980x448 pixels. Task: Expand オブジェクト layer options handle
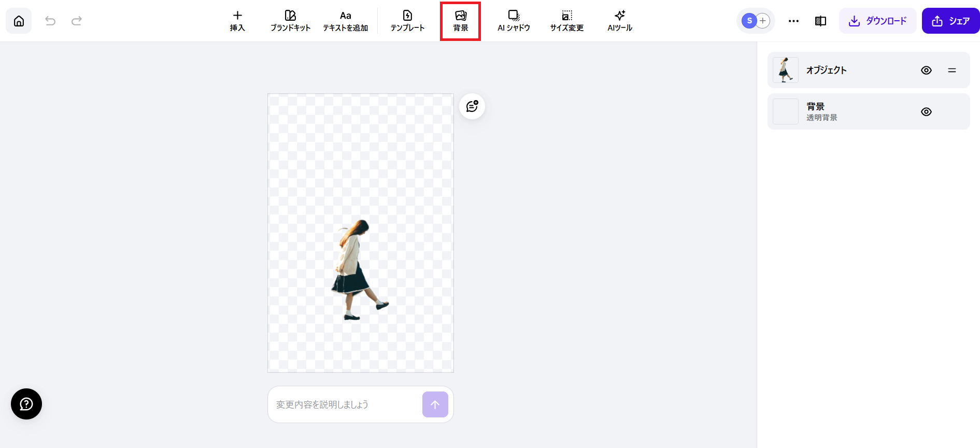(x=952, y=70)
